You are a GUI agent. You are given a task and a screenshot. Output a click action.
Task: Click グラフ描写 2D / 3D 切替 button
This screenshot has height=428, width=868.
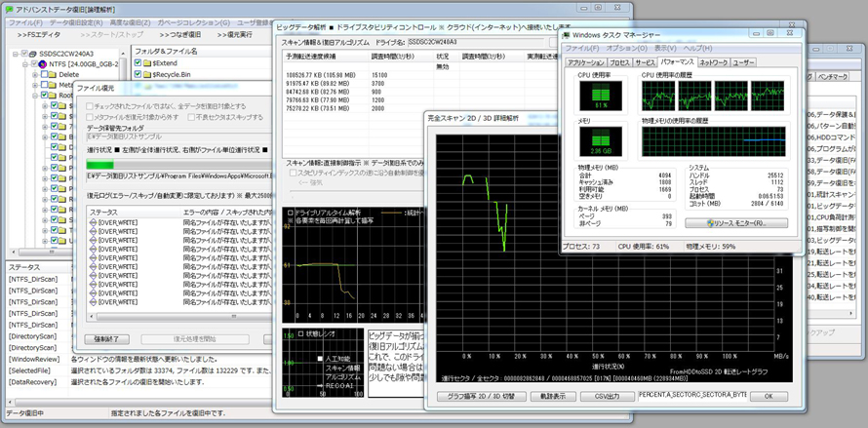tap(481, 397)
